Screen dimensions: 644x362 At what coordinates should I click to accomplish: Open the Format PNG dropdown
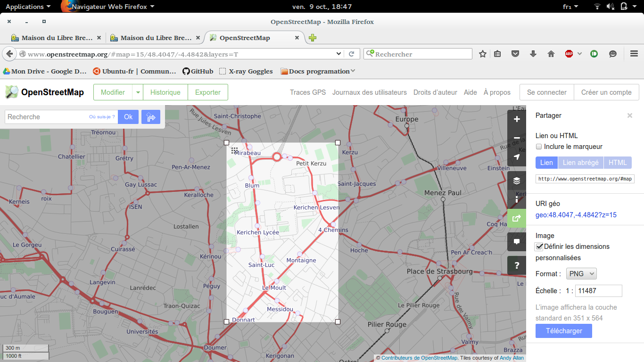[581, 274]
